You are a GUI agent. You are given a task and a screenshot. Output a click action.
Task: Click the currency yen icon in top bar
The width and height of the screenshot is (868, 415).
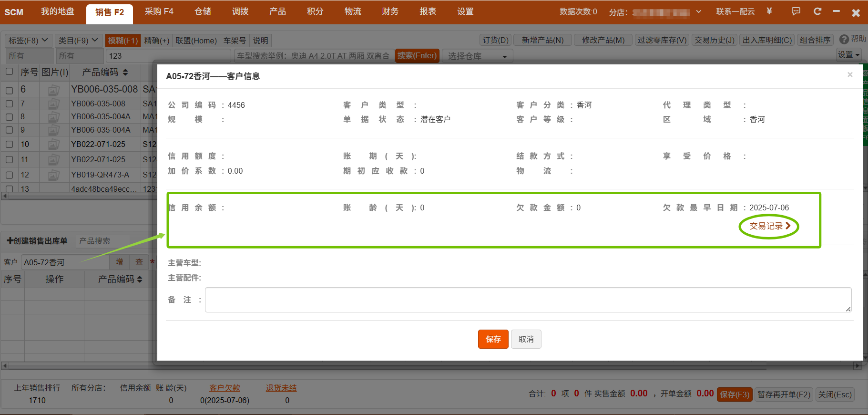click(x=769, y=11)
